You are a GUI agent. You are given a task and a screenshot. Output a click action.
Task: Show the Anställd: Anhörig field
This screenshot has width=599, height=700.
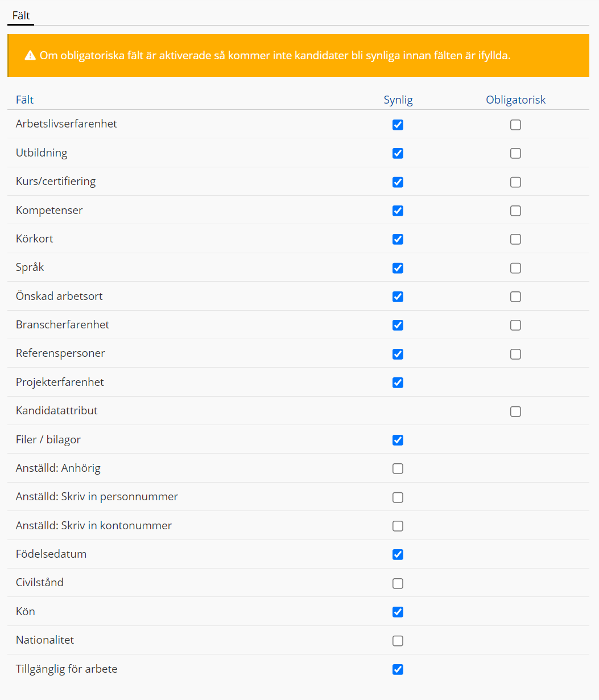[398, 468]
